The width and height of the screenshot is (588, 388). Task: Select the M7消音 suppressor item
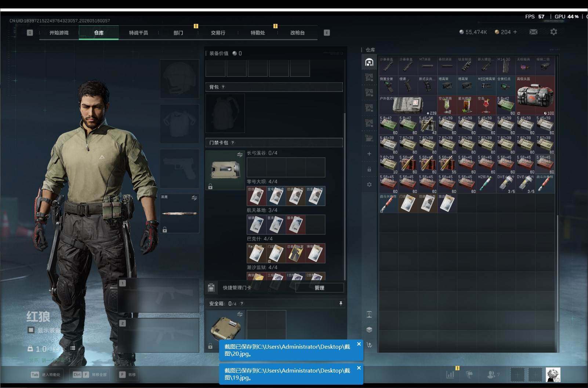[x=428, y=67]
